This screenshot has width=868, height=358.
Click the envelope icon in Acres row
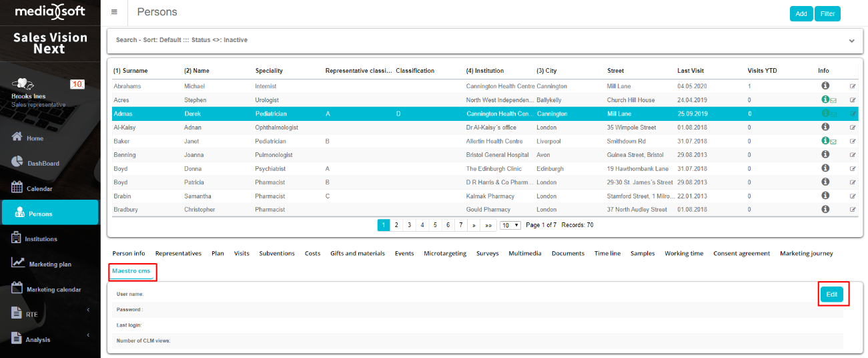(x=833, y=100)
